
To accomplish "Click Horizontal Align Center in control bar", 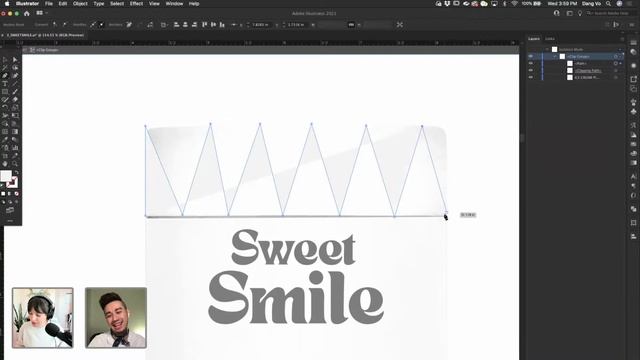I will [x=185, y=25].
